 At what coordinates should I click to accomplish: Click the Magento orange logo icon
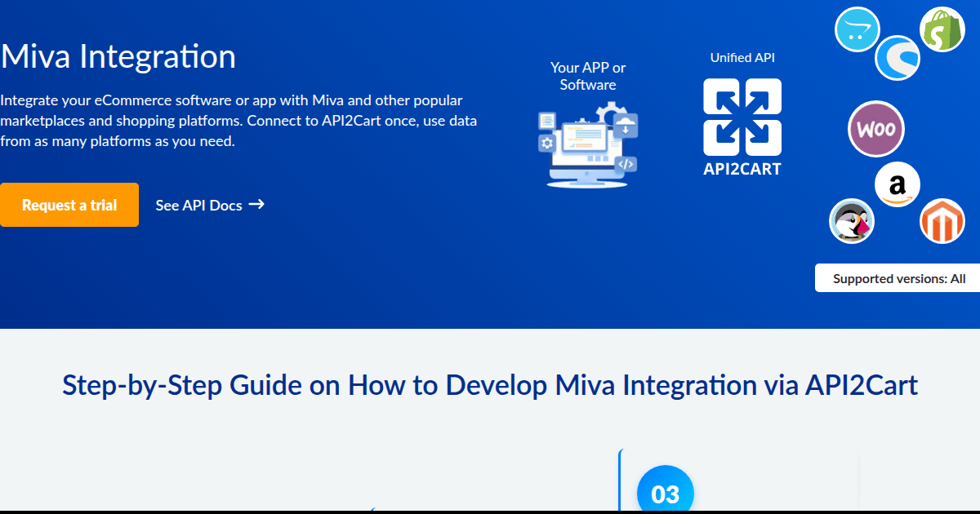pyautogui.click(x=942, y=222)
